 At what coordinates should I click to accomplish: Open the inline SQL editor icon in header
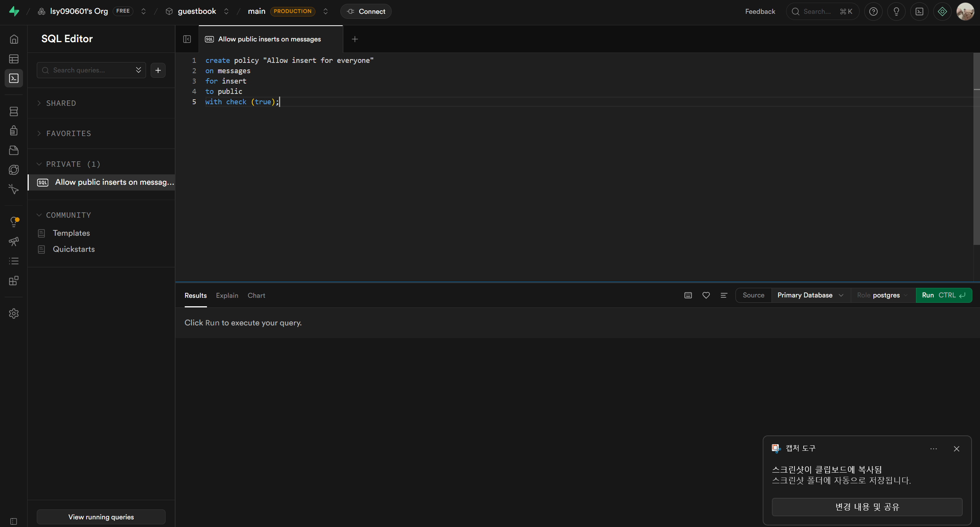pyautogui.click(x=919, y=11)
